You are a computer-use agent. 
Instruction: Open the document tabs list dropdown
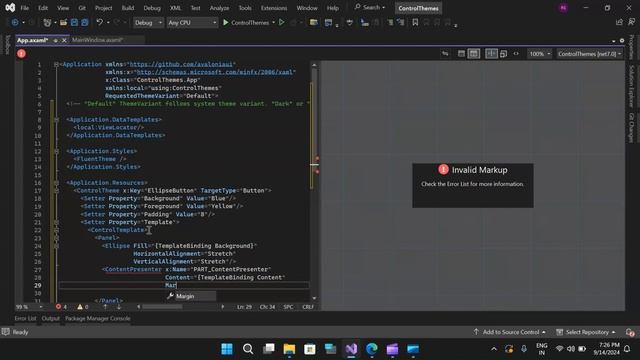click(613, 41)
